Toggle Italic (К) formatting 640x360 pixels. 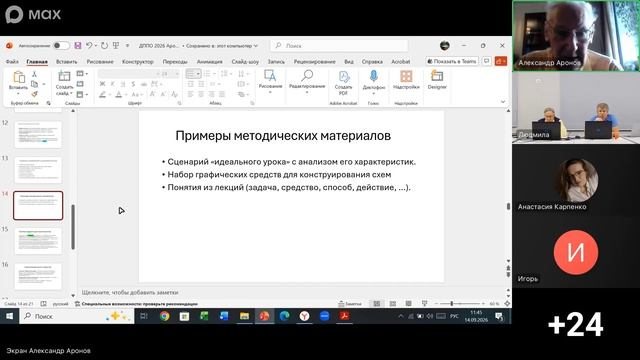coord(112,84)
